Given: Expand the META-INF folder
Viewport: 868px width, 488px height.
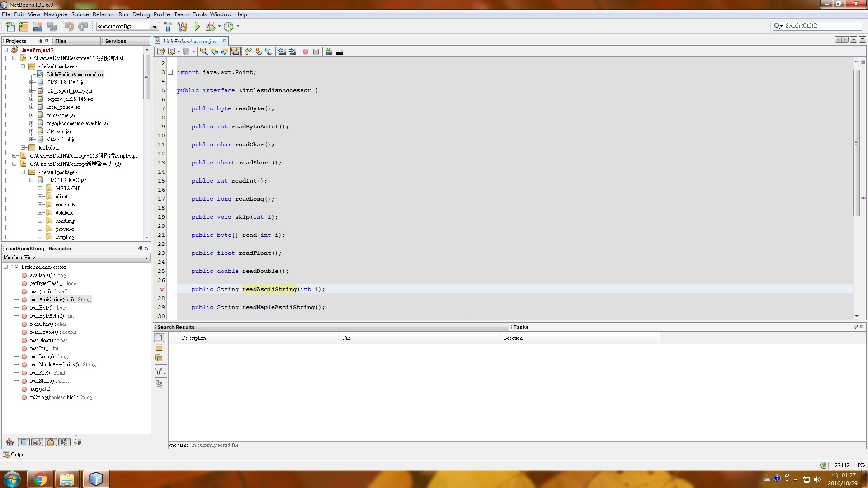Looking at the screenshot, I should [x=40, y=188].
